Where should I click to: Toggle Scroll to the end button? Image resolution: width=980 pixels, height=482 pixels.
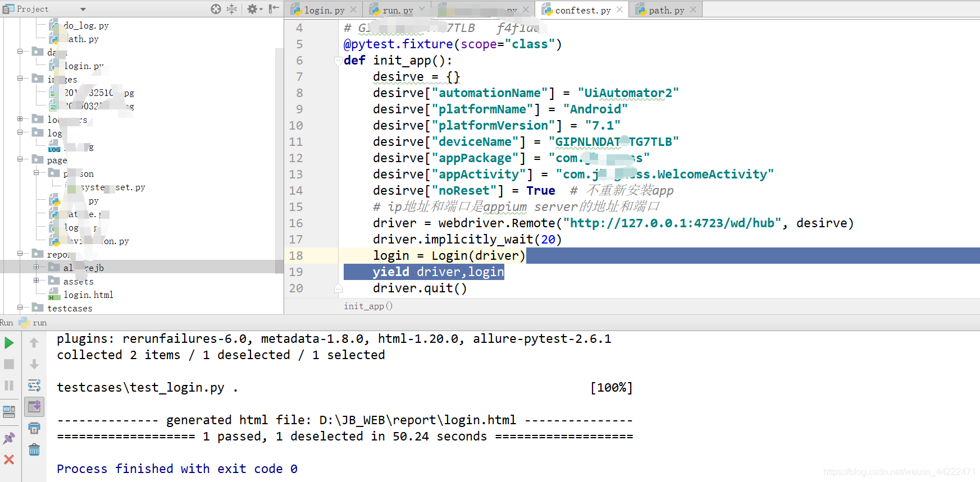(34, 407)
